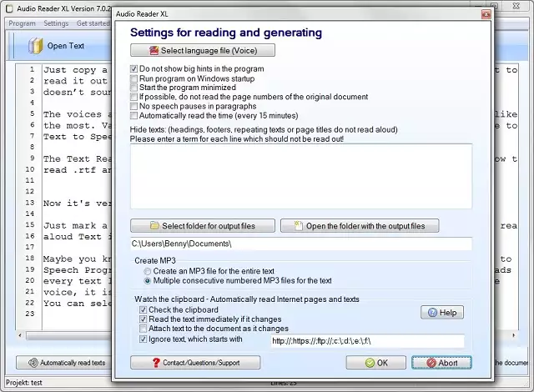
Task: Click the Help button
Action: coord(441,313)
